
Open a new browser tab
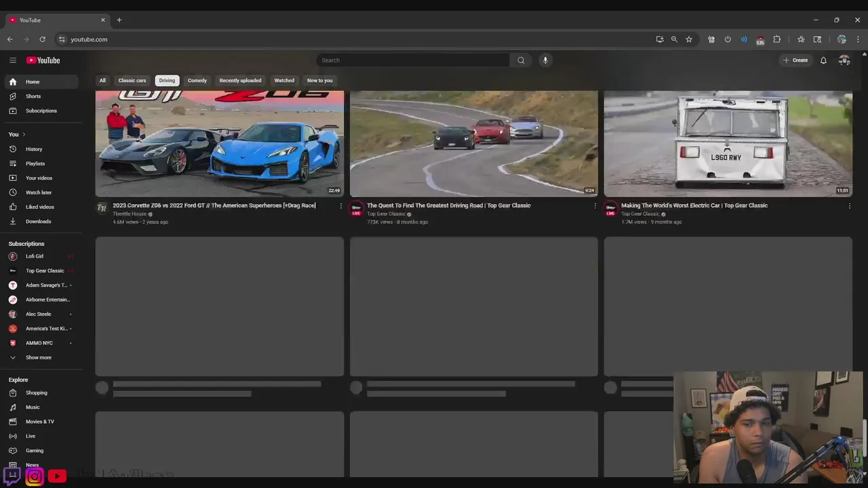click(x=119, y=20)
